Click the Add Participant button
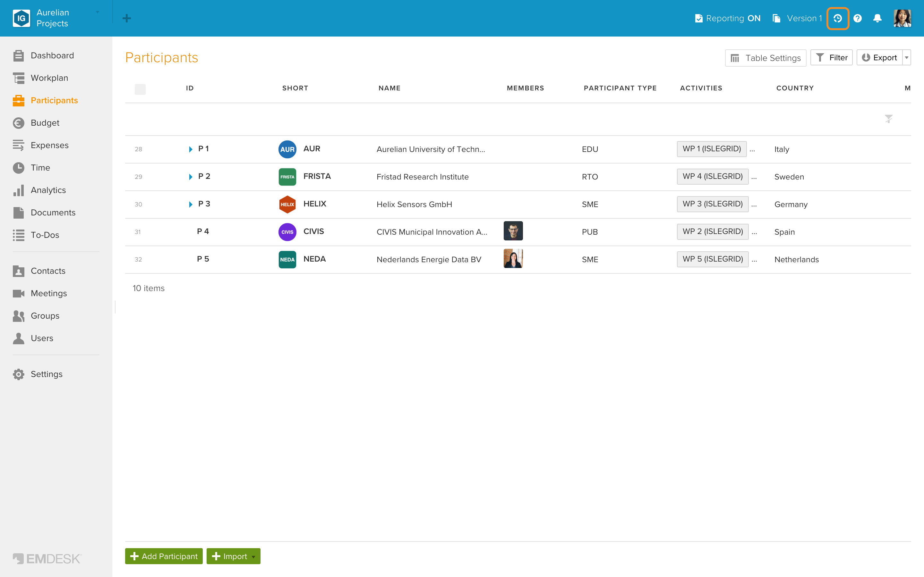 pos(164,556)
